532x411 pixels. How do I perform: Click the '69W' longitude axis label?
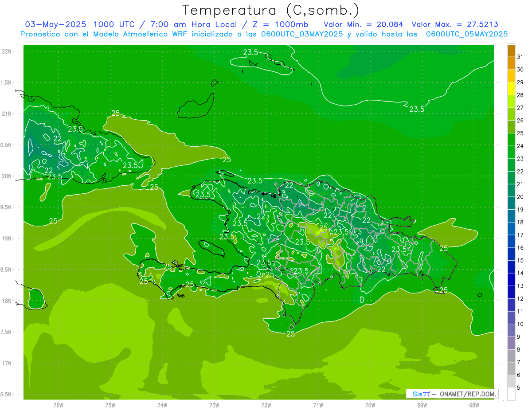pos(422,405)
